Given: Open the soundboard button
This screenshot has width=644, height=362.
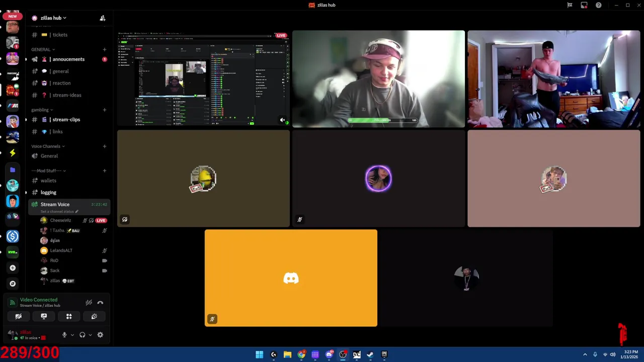Looking at the screenshot, I should [94, 316].
